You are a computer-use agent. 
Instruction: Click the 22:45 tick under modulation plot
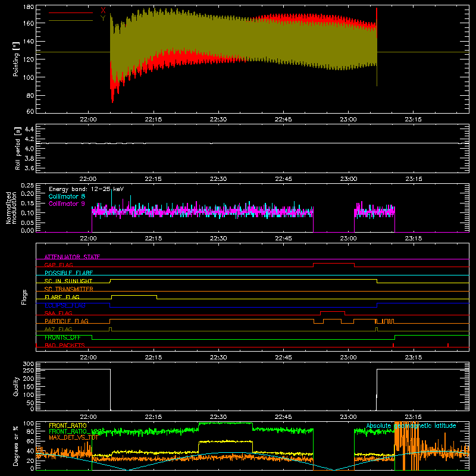pos(283,239)
